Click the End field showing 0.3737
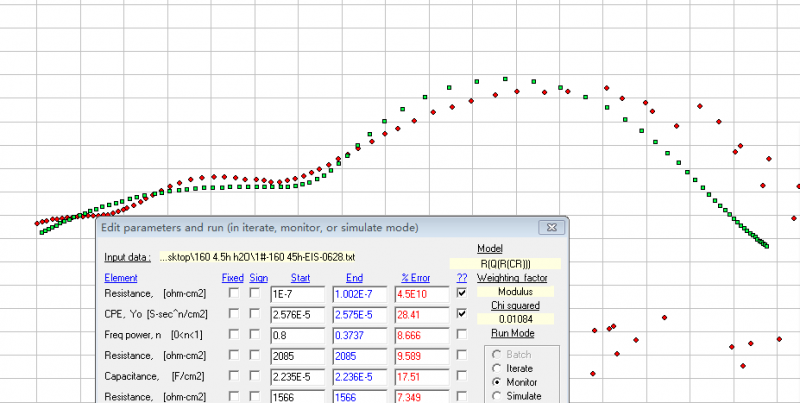Screen dimensions: 800x403 [360, 336]
